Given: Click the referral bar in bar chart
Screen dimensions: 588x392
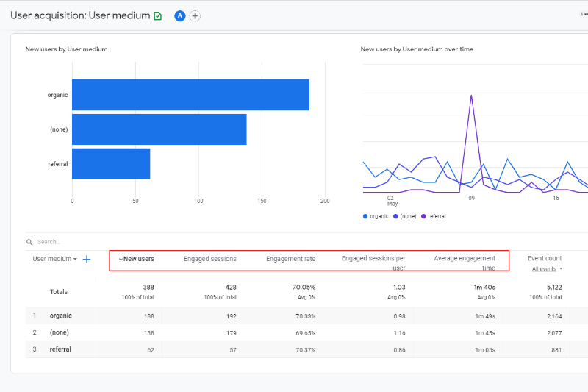Looking at the screenshot, I should click(x=111, y=164).
